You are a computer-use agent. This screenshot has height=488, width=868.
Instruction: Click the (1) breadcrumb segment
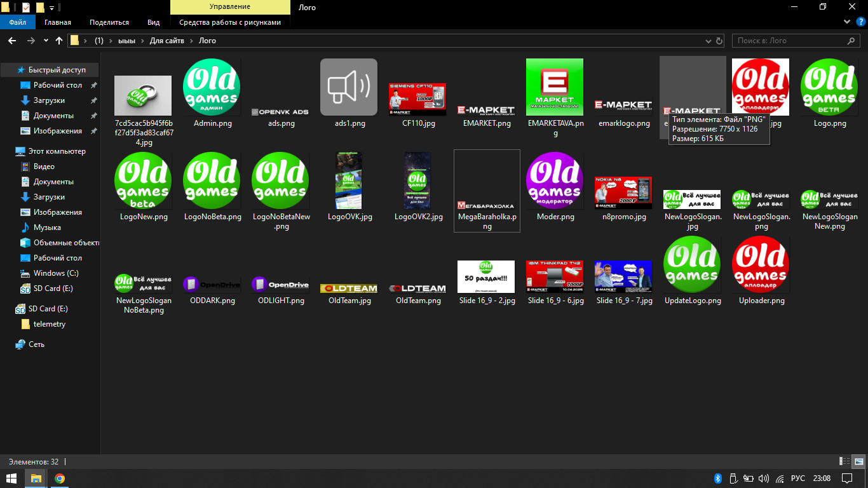pos(99,41)
